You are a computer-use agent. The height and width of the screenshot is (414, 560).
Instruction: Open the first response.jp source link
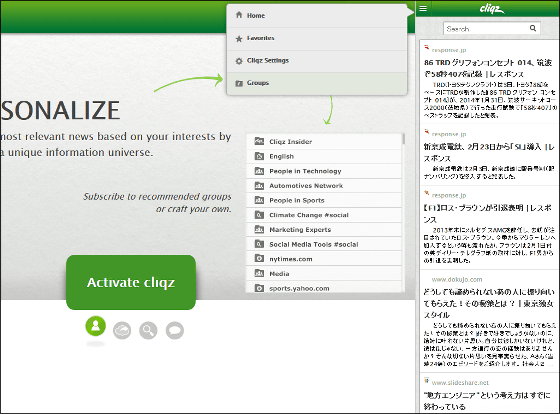pyautogui.click(x=449, y=50)
